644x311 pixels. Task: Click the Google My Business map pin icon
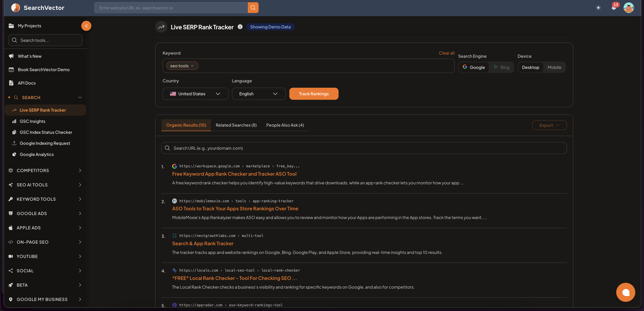click(x=11, y=299)
